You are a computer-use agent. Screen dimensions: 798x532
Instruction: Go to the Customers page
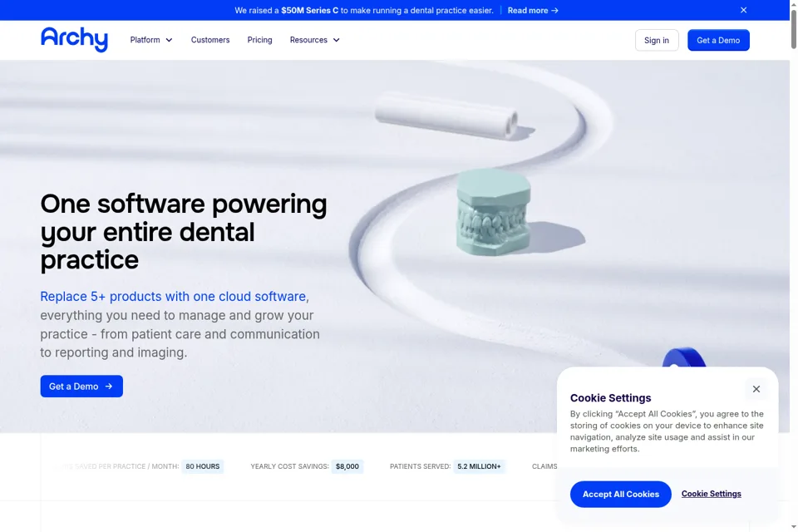(x=210, y=40)
